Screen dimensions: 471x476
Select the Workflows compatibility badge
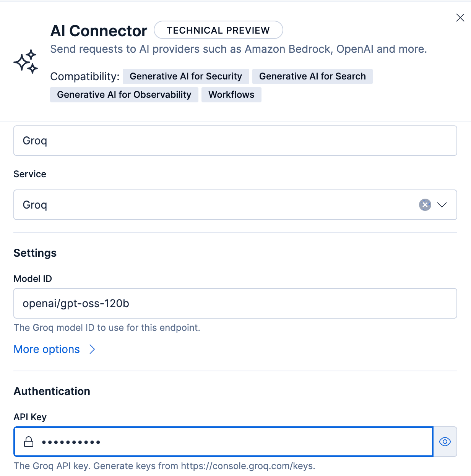[x=231, y=94]
